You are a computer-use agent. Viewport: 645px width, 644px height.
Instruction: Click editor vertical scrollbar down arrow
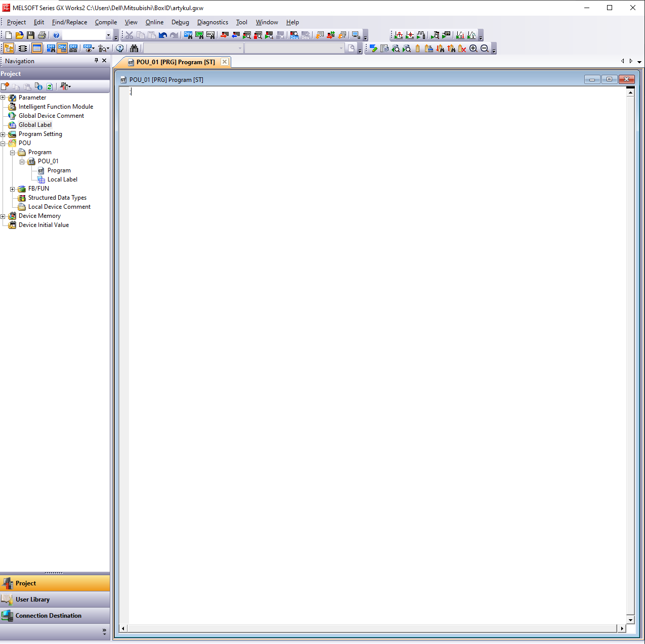tap(630, 620)
